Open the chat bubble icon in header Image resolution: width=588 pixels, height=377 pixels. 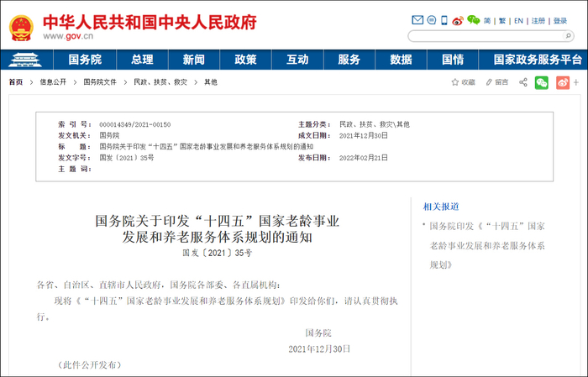[x=432, y=20]
